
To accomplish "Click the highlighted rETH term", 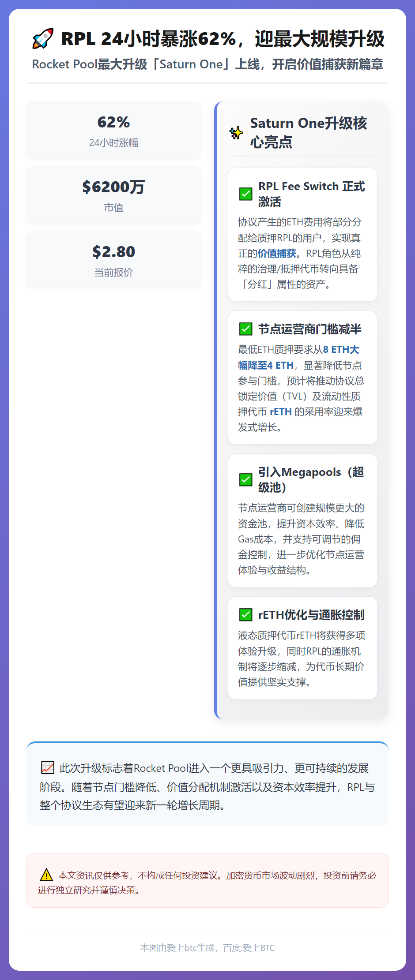I will pyautogui.click(x=281, y=412).
